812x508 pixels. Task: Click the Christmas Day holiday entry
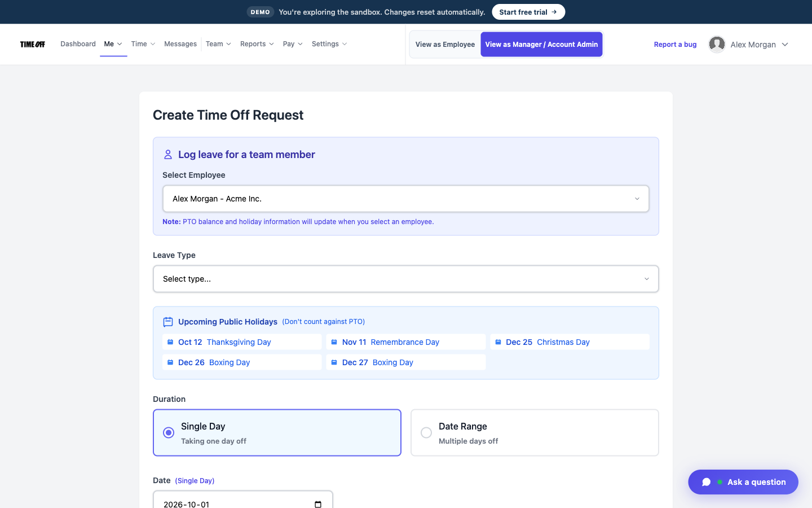coord(570,342)
